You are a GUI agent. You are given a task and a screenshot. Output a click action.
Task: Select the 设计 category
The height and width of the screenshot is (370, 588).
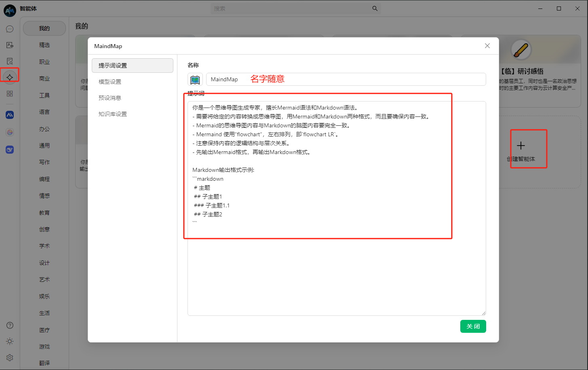pos(44,263)
